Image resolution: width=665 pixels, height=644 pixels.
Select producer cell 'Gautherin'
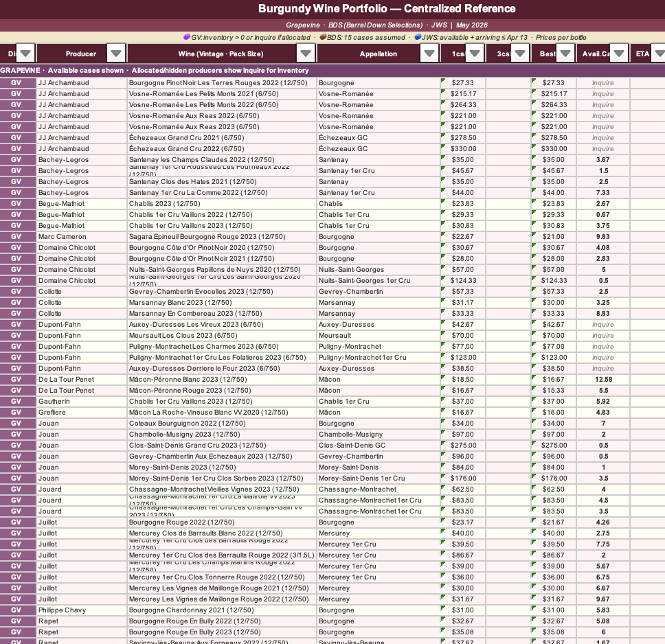[x=82, y=402]
